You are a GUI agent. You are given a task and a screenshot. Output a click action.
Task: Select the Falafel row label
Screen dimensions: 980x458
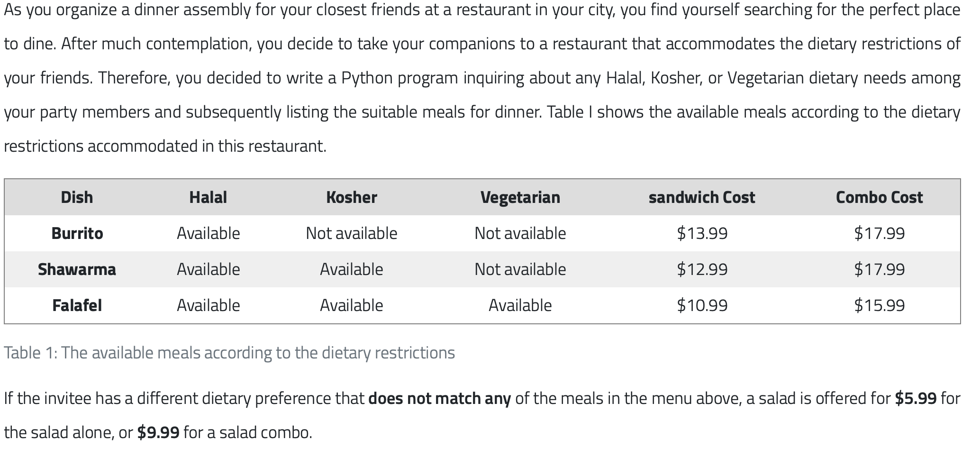coord(77,305)
